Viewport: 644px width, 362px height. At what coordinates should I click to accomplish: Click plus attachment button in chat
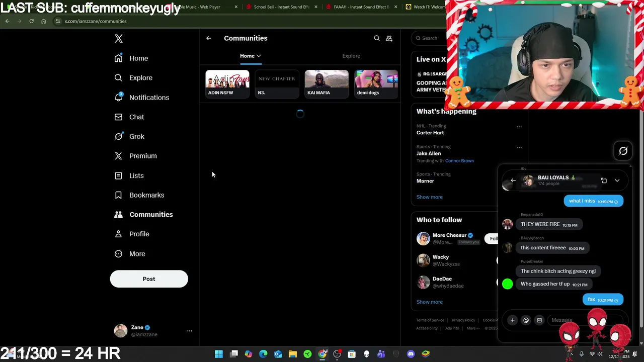click(x=512, y=320)
